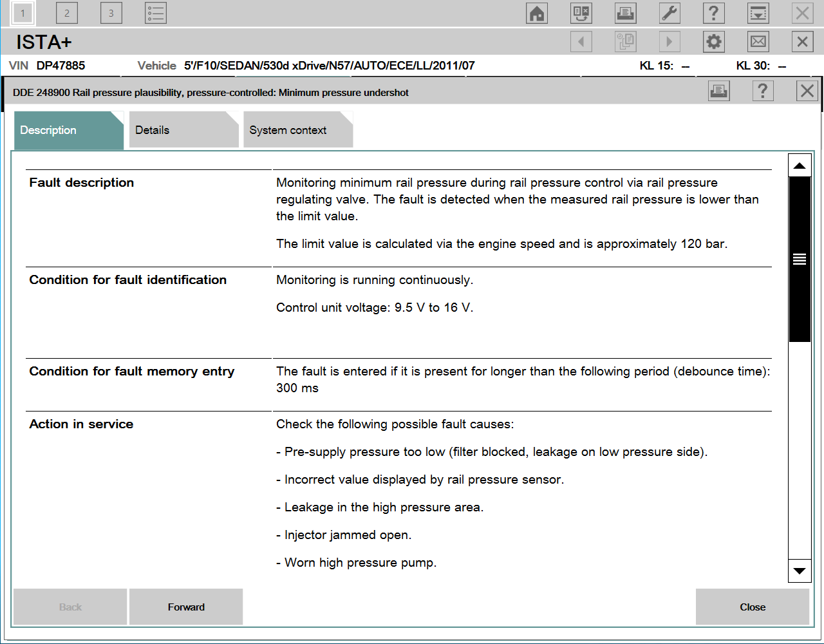Click the print icon in top toolbar
824x644 pixels.
tap(625, 13)
